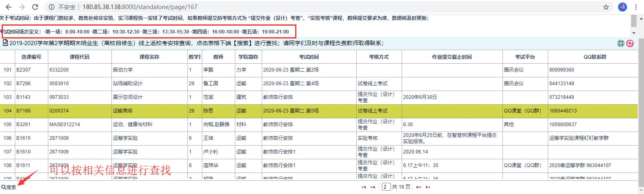
Task: Bookmark this page with the star icon
Action: pyautogui.click(x=606, y=7)
